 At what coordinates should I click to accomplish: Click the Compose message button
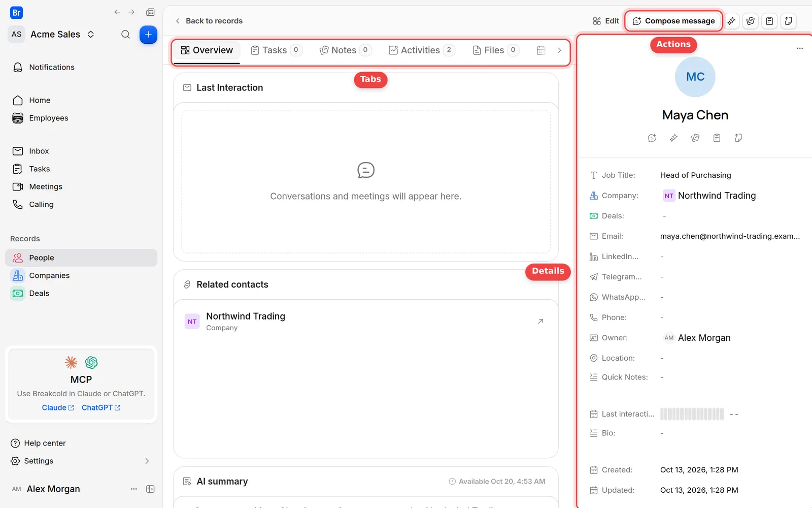tap(673, 21)
